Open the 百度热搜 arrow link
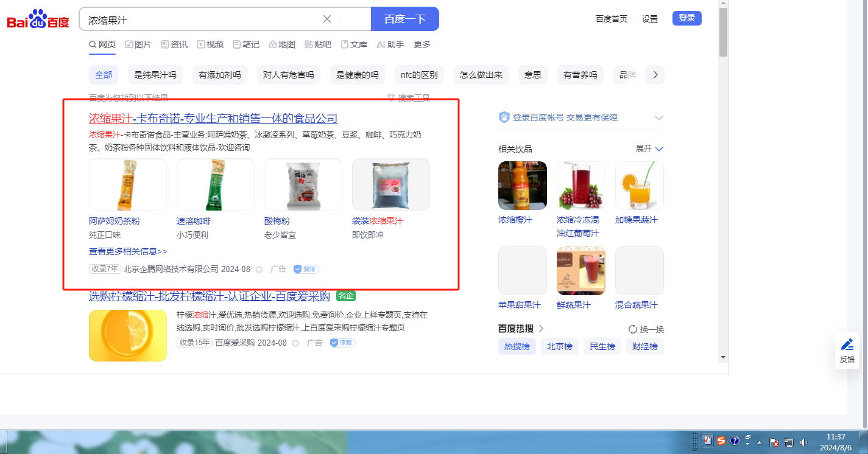 (x=541, y=329)
